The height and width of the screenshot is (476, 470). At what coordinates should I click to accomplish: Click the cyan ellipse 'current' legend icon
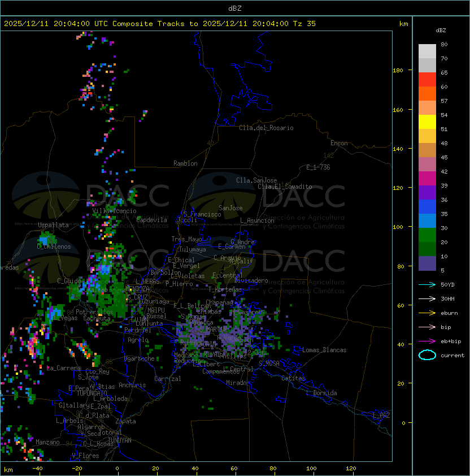pos(427,355)
